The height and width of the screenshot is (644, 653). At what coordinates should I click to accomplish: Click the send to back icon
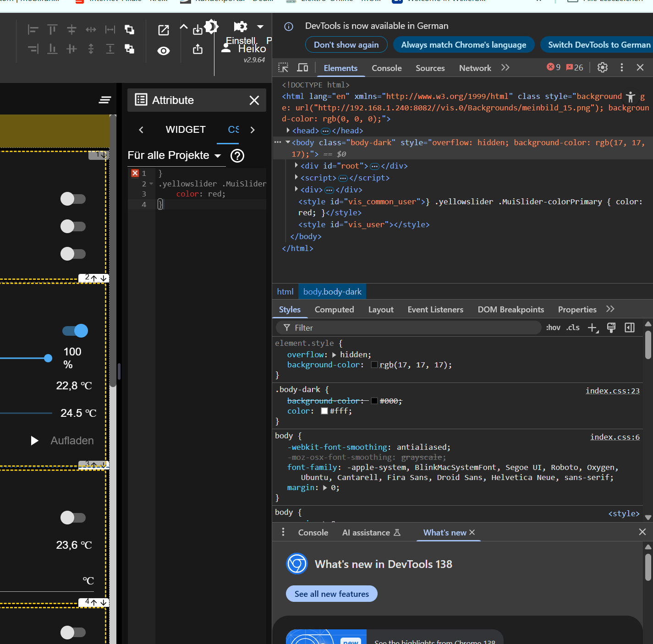[x=130, y=49]
